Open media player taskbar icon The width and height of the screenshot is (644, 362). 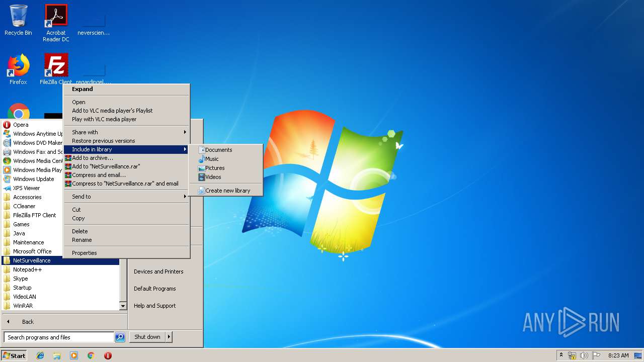tap(74, 355)
